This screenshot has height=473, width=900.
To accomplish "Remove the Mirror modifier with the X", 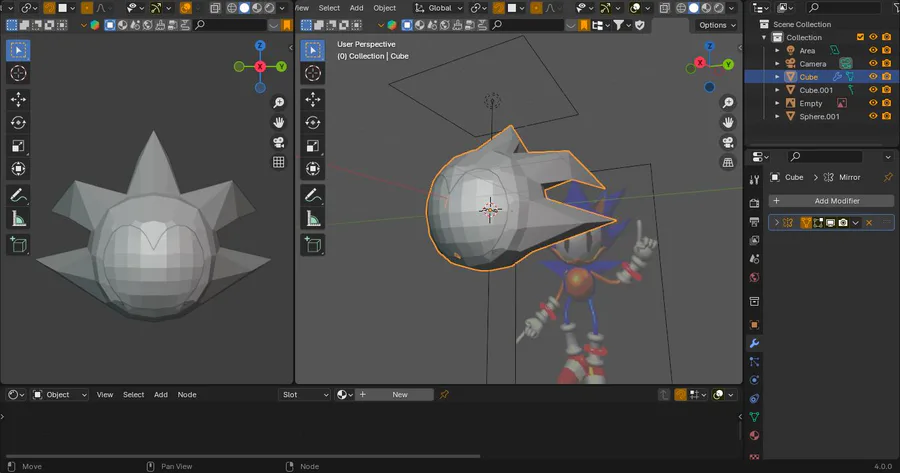I will (x=869, y=223).
